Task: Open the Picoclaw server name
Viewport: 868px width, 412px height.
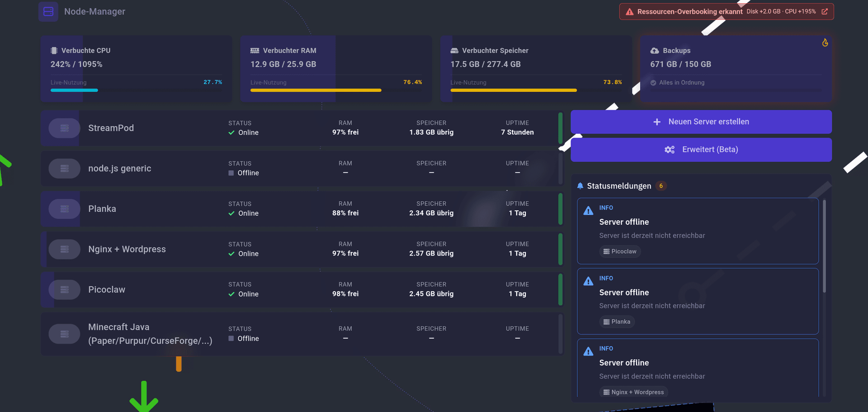Action: click(107, 289)
